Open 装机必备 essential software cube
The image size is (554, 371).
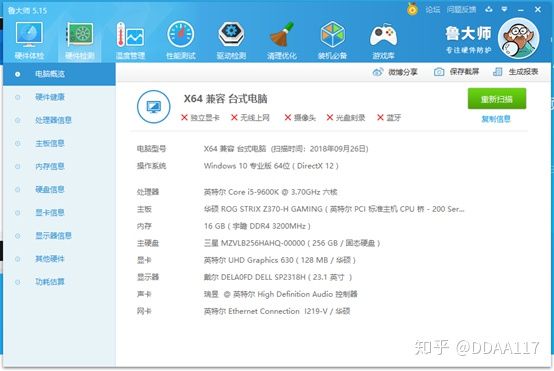332,40
